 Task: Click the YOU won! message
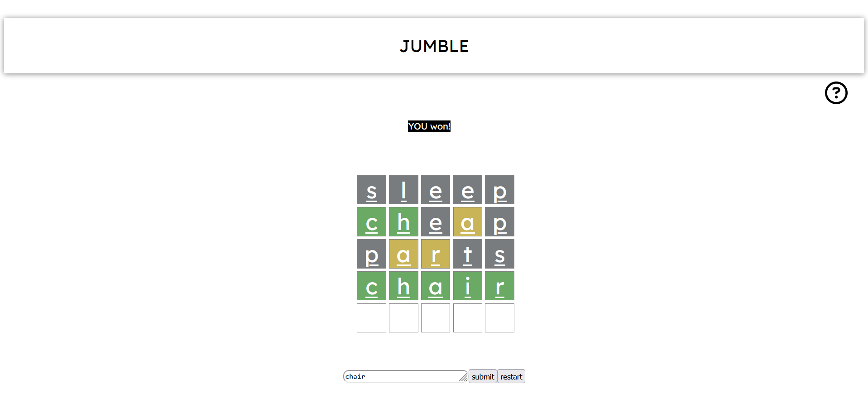tap(429, 126)
